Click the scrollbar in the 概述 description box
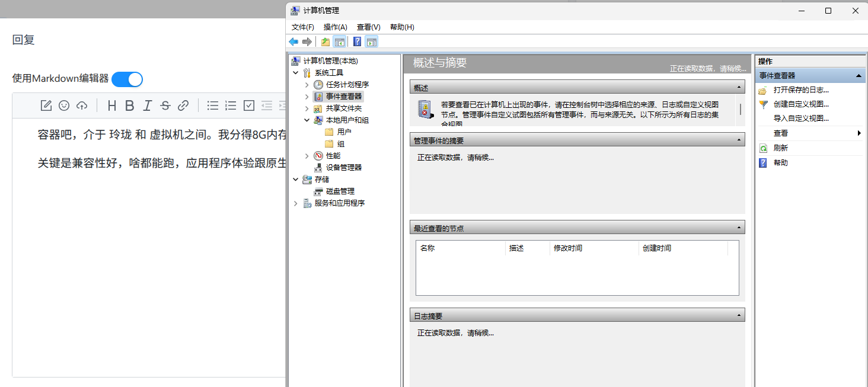 pyautogui.click(x=740, y=110)
